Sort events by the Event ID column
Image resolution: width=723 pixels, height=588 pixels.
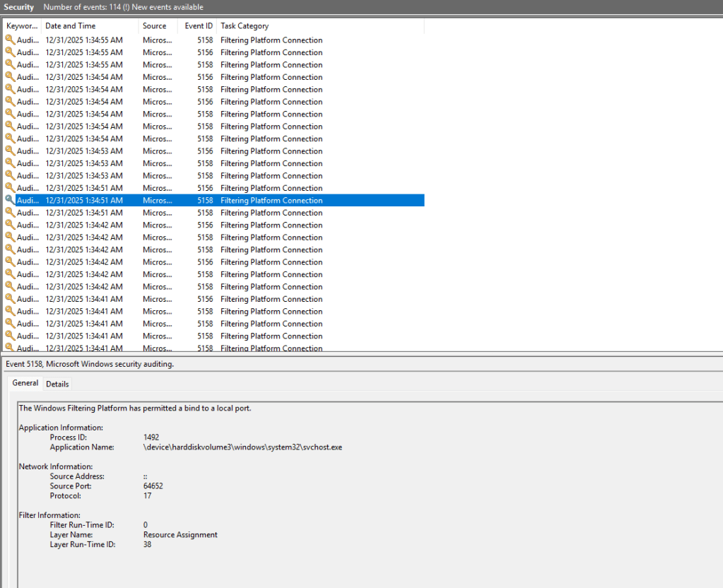(199, 26)
